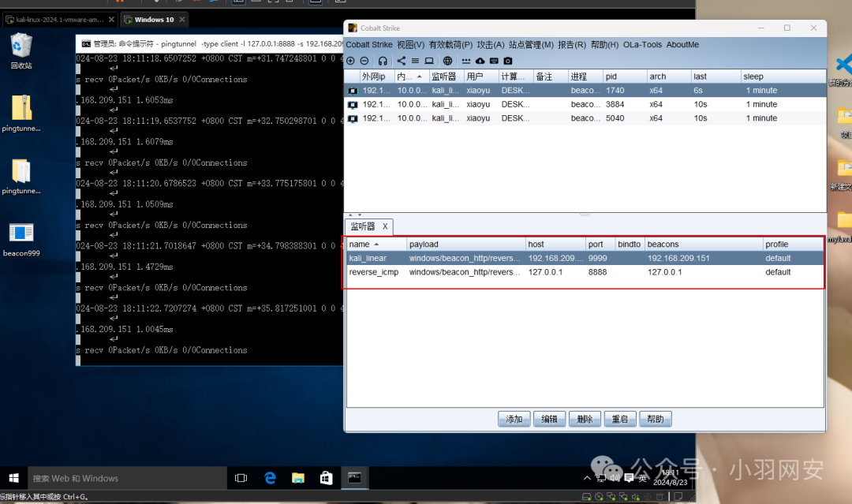Expand hidden system tray icons chevron

pyautogui.click(x=587, y=478)
